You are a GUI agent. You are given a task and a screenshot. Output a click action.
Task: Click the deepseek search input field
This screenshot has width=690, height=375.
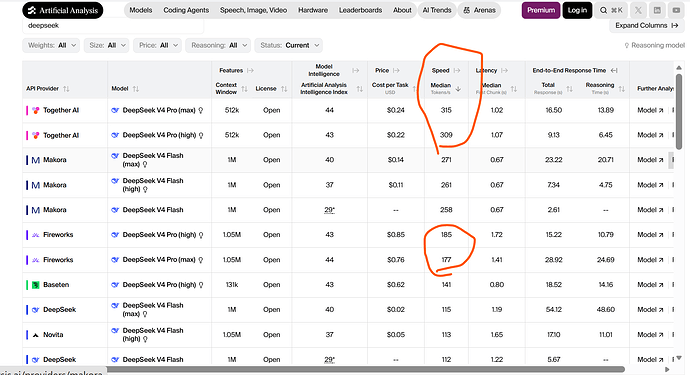tap(113, 26)
